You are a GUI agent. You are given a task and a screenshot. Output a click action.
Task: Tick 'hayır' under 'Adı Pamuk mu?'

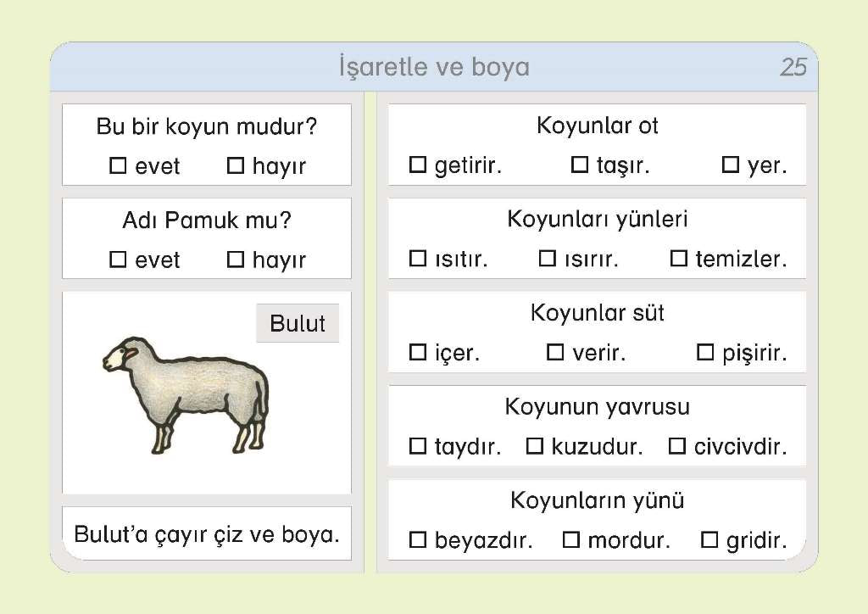tap(236, 259)
